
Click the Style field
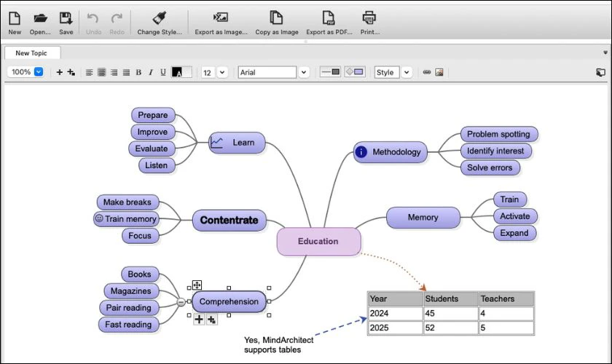(387, 72)
